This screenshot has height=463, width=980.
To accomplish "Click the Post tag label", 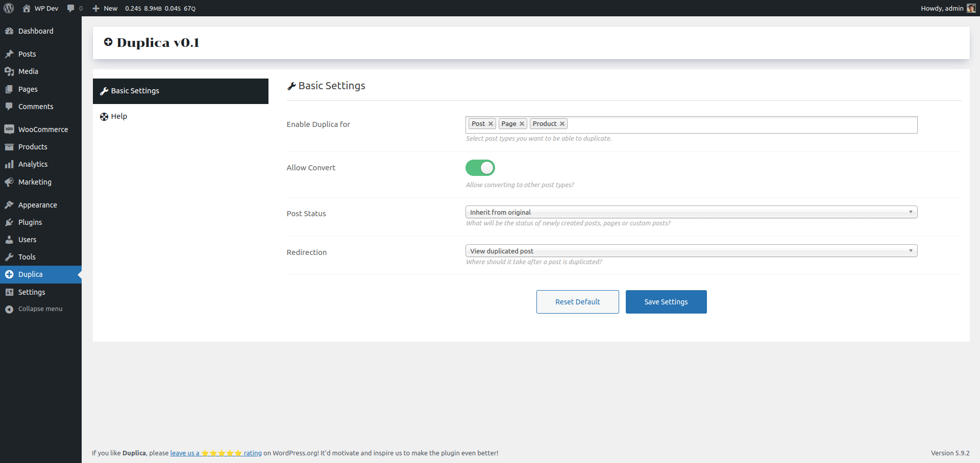I will [478, 124].
